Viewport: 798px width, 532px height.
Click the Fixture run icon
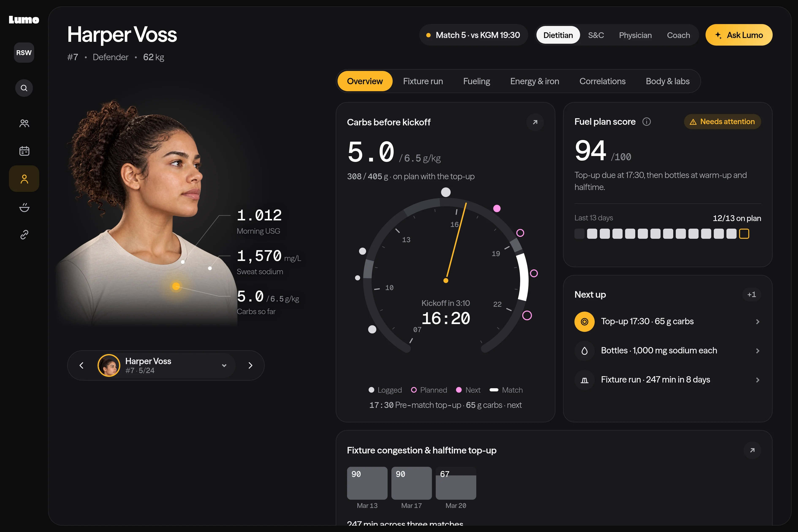click(584, 380)
